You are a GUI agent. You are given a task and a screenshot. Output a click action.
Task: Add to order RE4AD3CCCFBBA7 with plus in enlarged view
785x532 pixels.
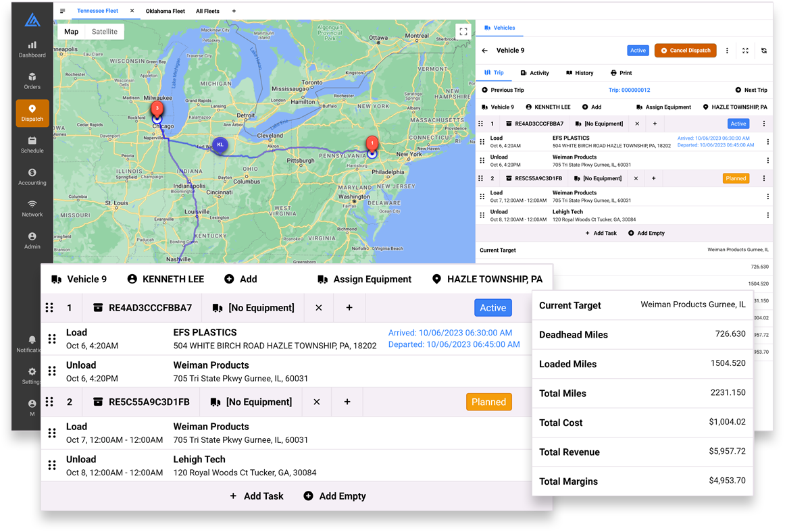click(349, 308)
